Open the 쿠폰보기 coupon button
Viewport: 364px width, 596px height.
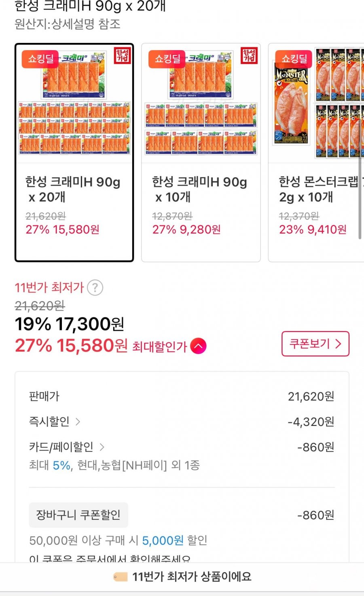click(315, 344)
